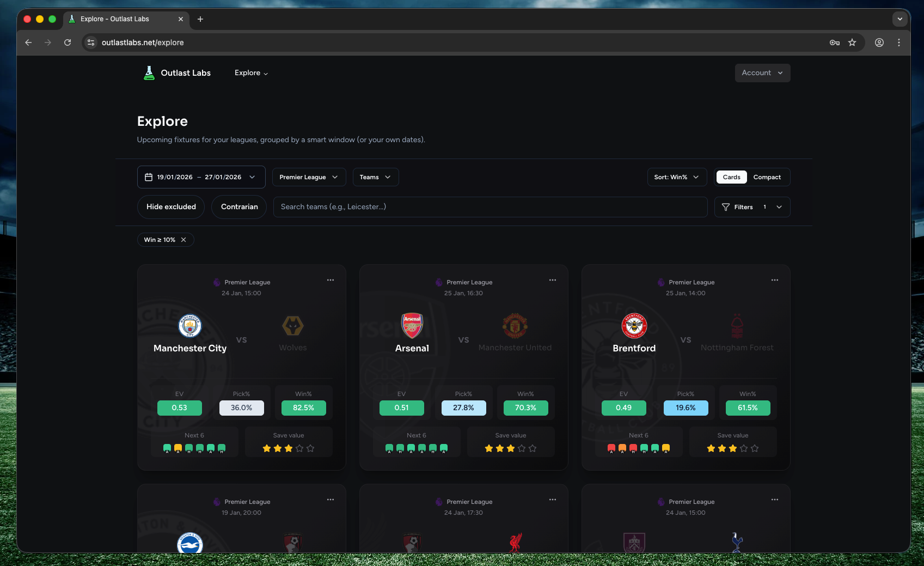Open the Account menu
The height and width of the screenshot is (566, 924).
tap(762, 72)
